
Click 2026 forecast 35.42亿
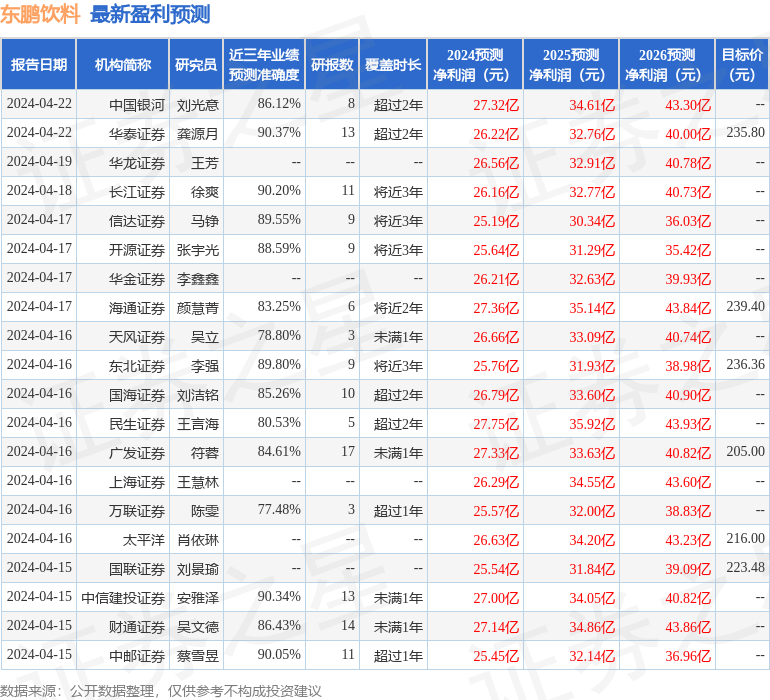click(688, 250)
